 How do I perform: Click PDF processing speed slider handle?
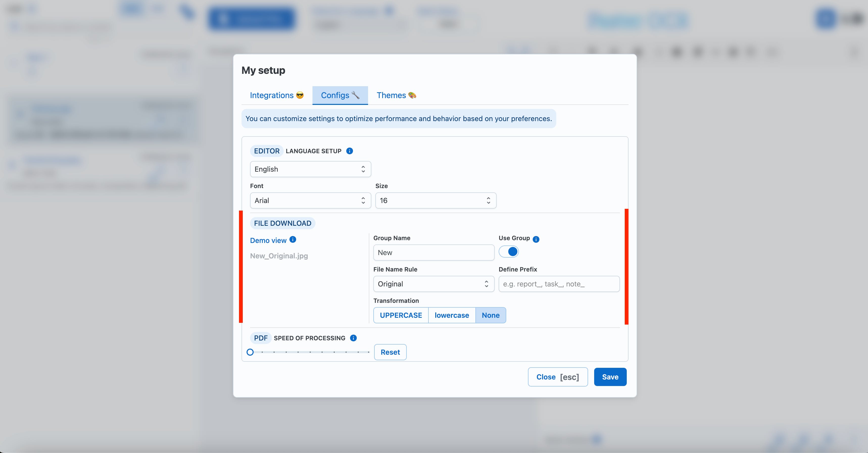(x=250, y=352)
